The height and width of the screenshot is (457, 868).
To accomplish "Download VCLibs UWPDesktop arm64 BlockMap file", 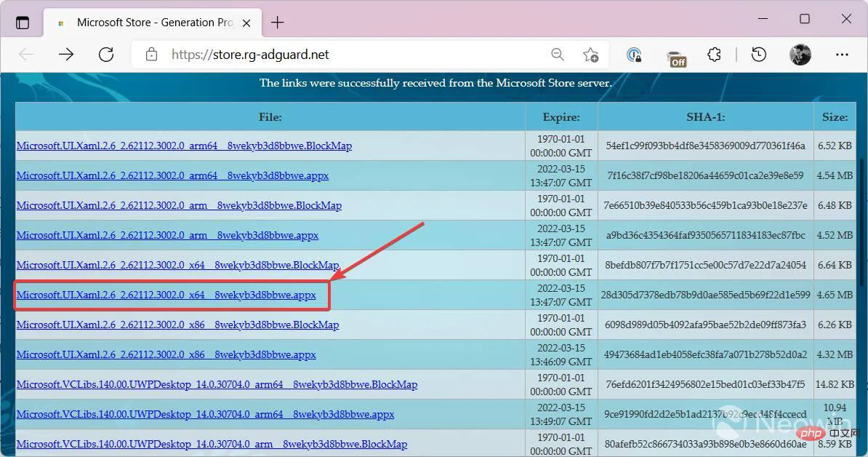I will [217, 384].
